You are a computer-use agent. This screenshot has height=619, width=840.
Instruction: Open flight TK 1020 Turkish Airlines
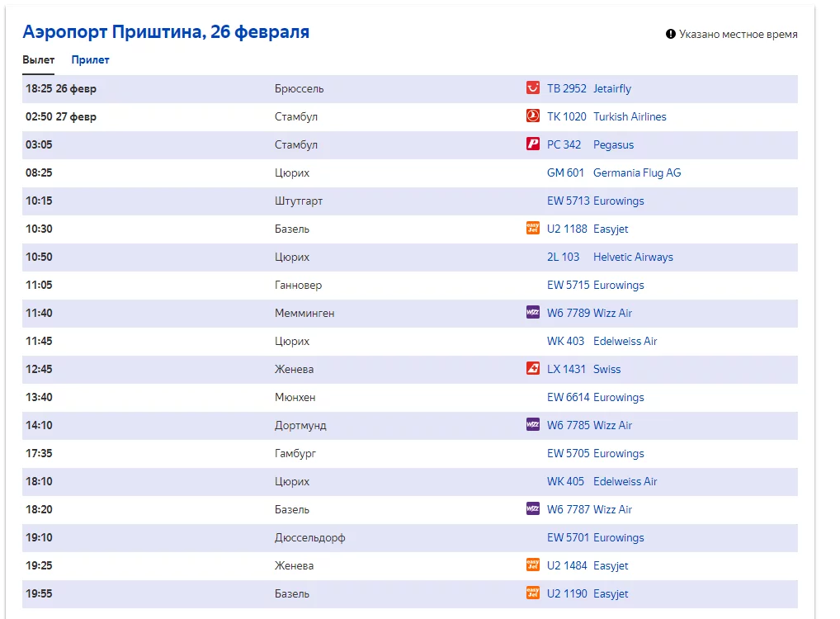coord(606,116)
